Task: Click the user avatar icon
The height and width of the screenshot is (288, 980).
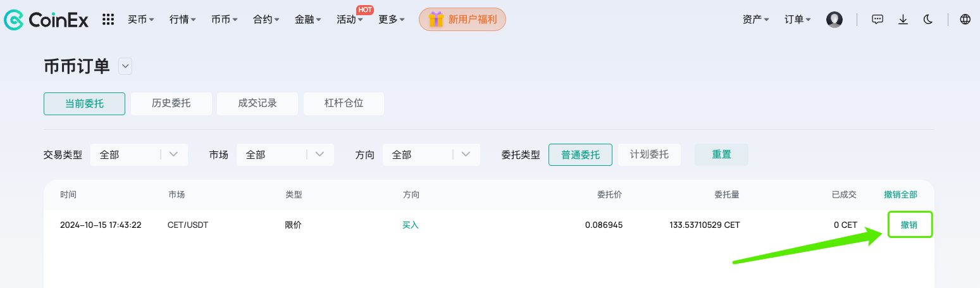Action: 834,20
